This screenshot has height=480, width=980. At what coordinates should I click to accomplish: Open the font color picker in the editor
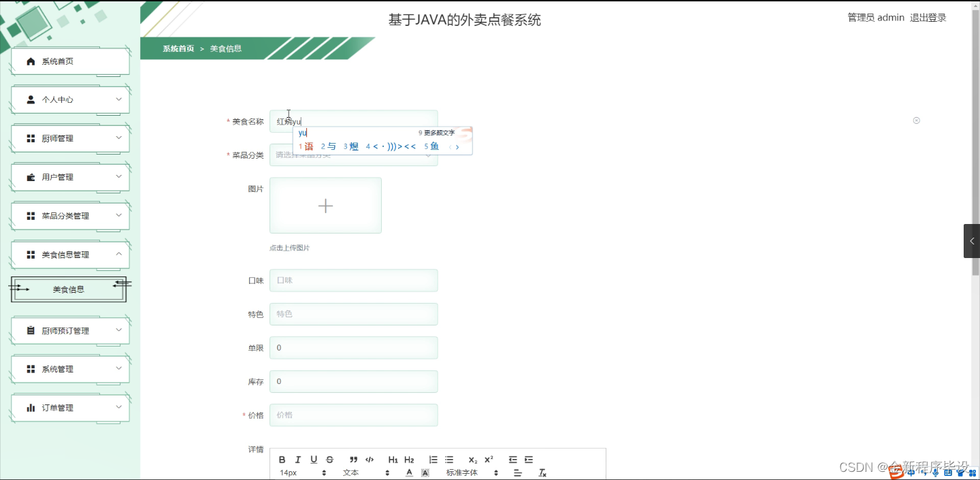408,472
